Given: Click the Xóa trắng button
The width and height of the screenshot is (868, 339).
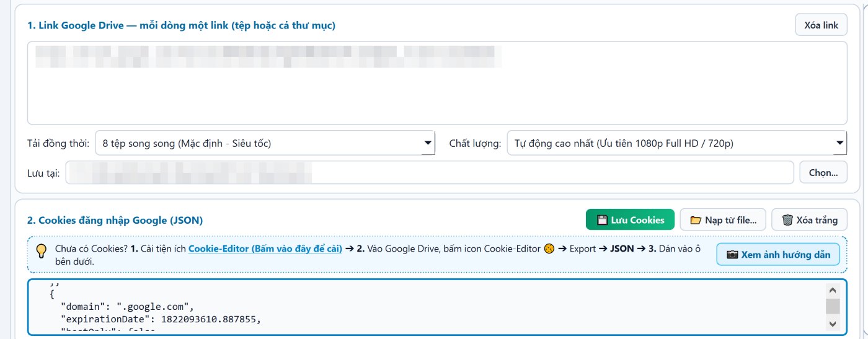Looking at the screenshot, I should point(809,220).
